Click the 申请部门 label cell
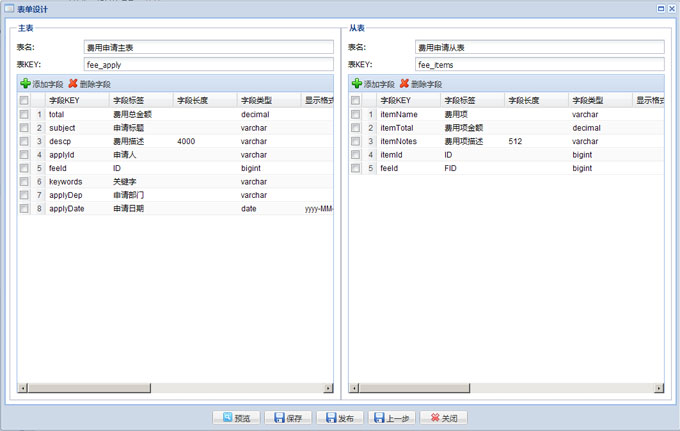Image resolution: width=680 pixels, height=431 pixels. pyautogui.click(x=141, y=195)
